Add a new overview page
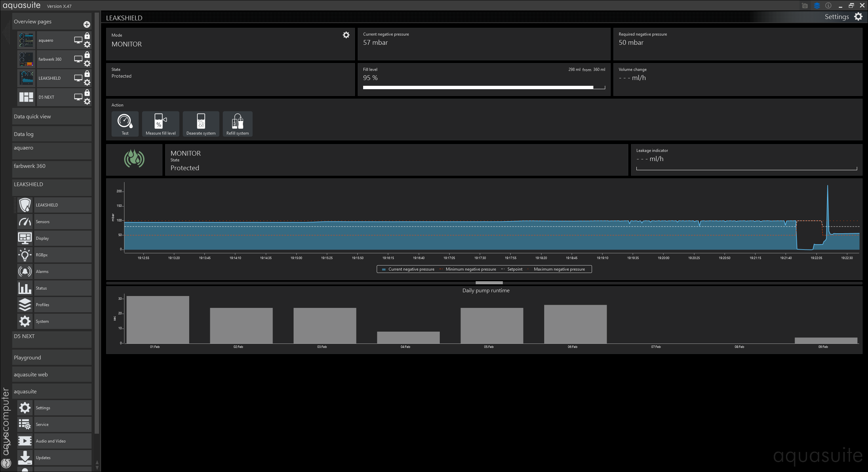The image size is (868, 472). [x=87, y=24]
